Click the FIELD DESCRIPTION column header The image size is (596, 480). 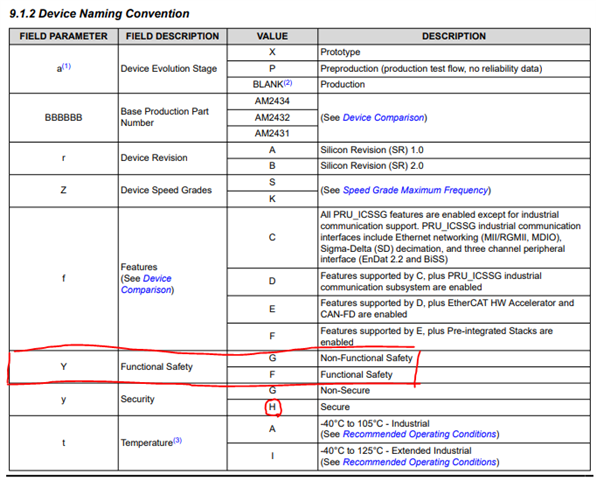(173, 36)
